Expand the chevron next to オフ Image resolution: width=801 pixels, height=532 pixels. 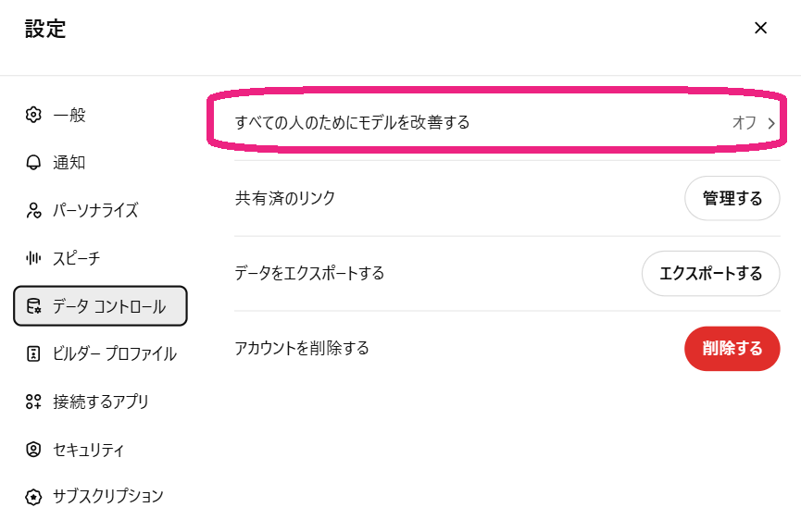770,123
